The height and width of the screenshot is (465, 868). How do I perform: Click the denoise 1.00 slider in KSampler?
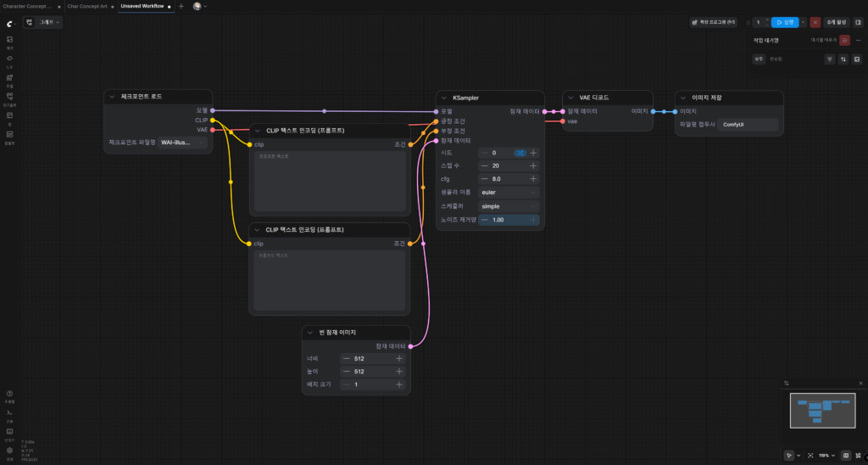[x=509, y=220]
